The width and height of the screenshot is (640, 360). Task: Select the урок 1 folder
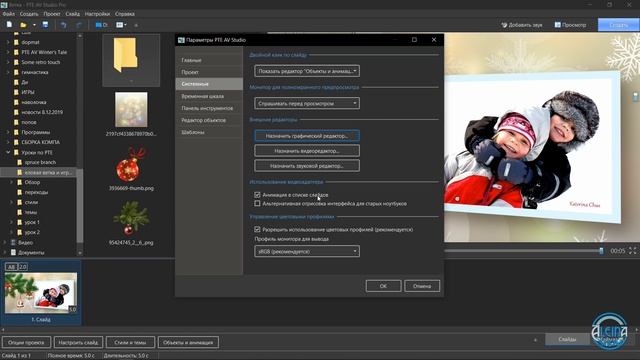(x=32, y=222)
